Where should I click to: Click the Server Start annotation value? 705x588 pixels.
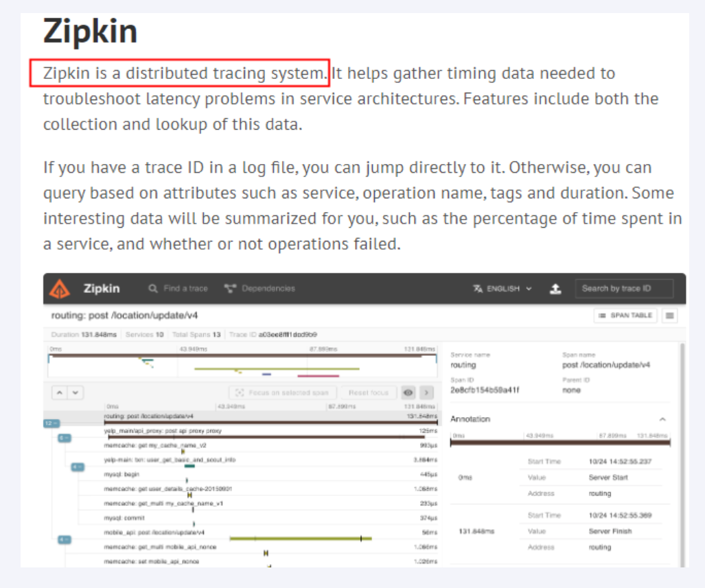(608, 478)
